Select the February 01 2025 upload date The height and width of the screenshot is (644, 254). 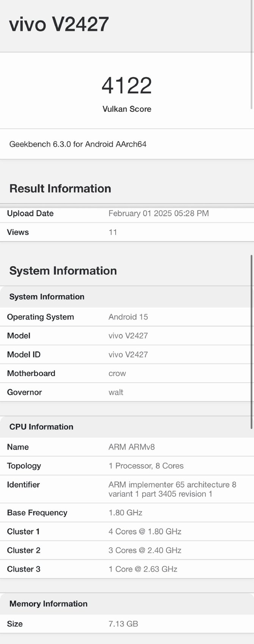click(x=158, y=213)
